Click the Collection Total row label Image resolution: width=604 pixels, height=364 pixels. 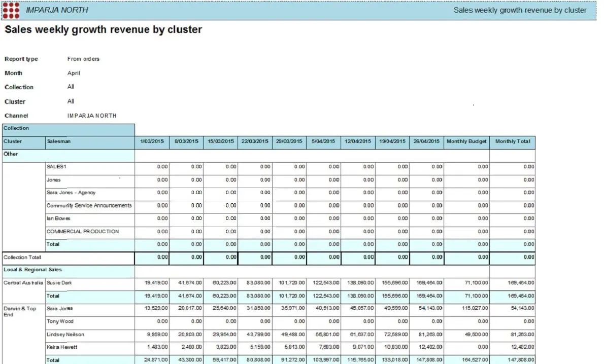(x=22, y=258)
